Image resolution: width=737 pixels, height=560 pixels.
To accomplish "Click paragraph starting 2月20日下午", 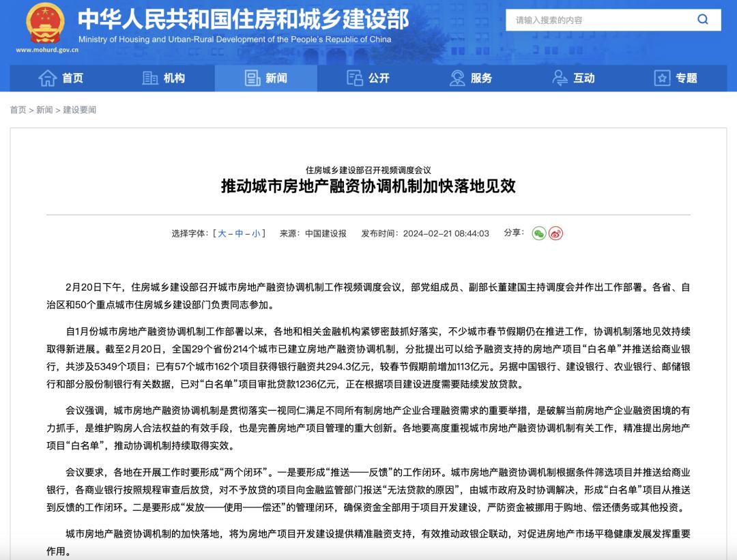I will coord(369,296).
